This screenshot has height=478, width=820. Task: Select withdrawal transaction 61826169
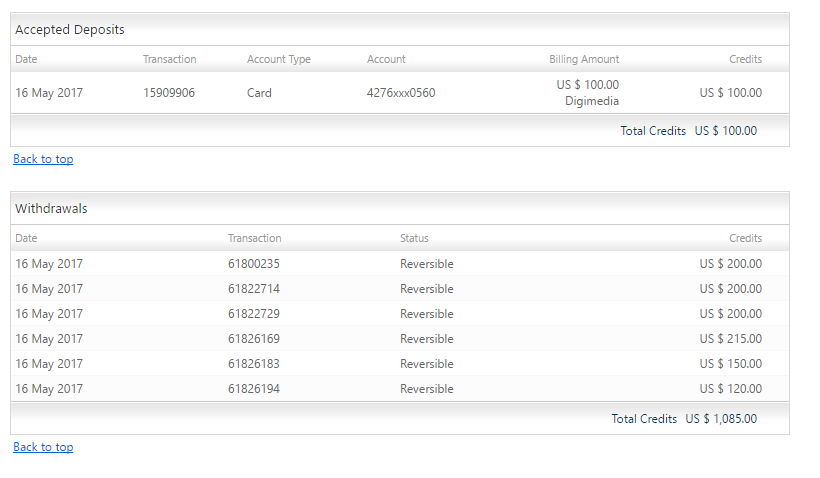(254, 339)
